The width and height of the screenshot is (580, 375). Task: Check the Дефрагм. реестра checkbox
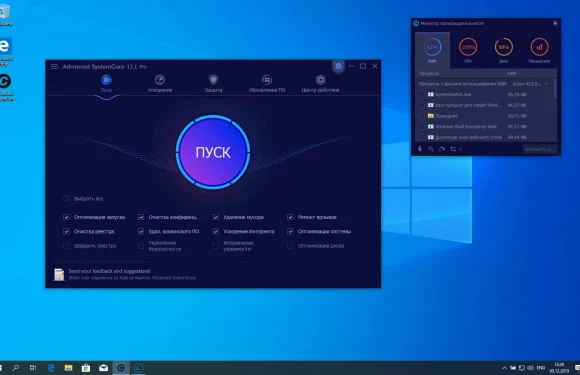click(66, 246)
